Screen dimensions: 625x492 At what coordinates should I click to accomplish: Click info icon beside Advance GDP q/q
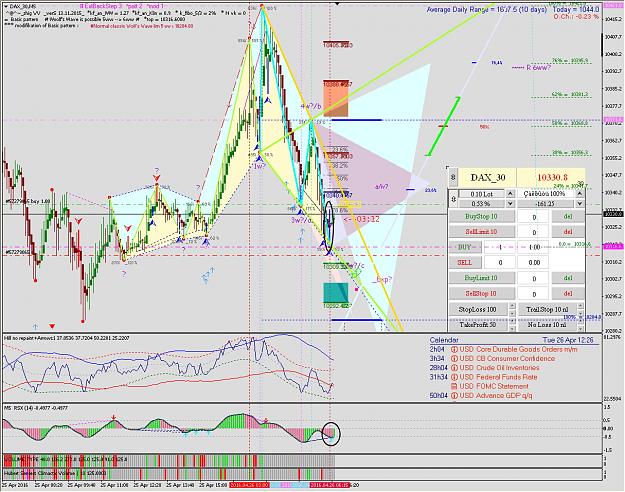pos(454,396)
